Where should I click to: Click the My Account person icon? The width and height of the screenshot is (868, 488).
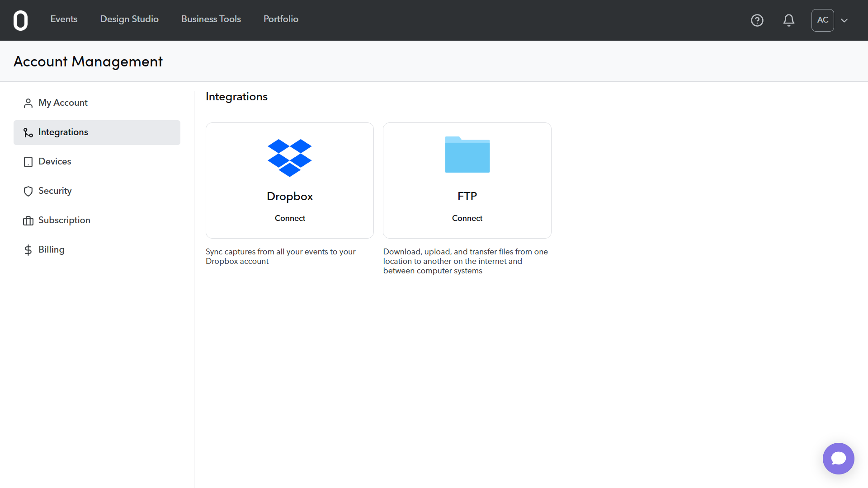coord(28,103)
